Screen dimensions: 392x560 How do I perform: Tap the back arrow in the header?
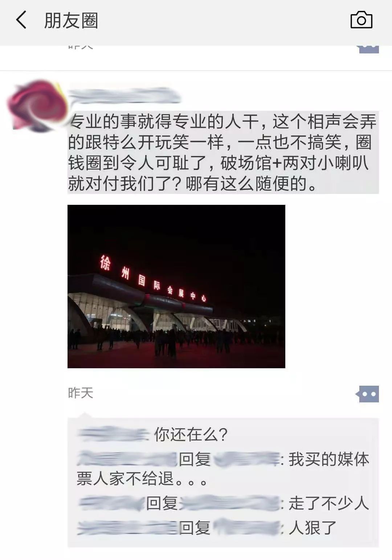21,20
